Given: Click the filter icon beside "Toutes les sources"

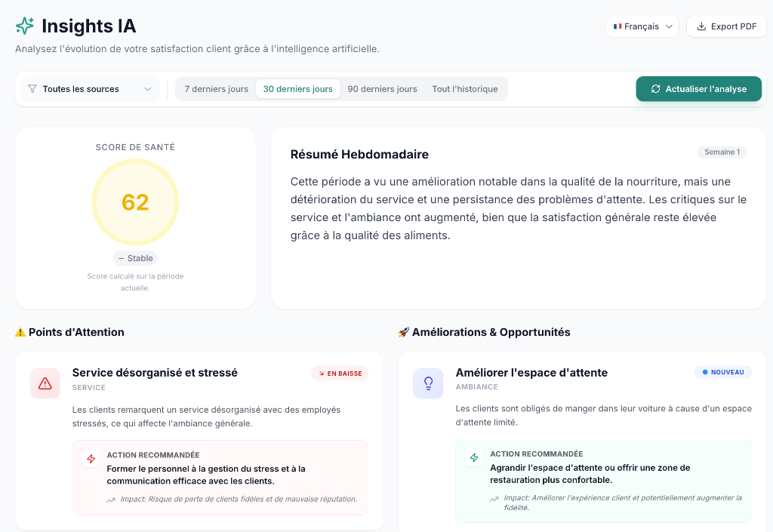Looking at the screenshot, I should [x=32, y=88].
